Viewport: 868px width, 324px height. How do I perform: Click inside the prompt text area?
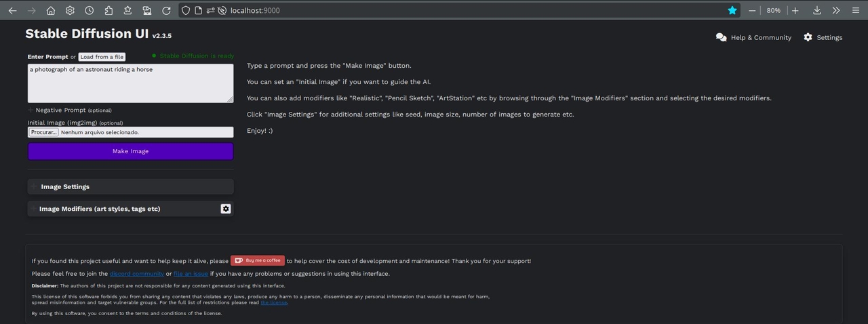click(x=130, y=83)
